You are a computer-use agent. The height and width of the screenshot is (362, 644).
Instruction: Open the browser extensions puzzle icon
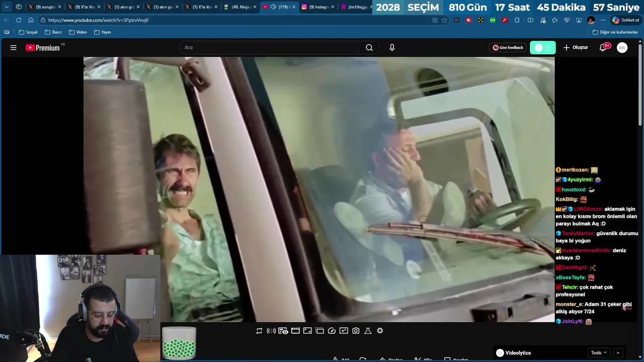tap(517, 20)
